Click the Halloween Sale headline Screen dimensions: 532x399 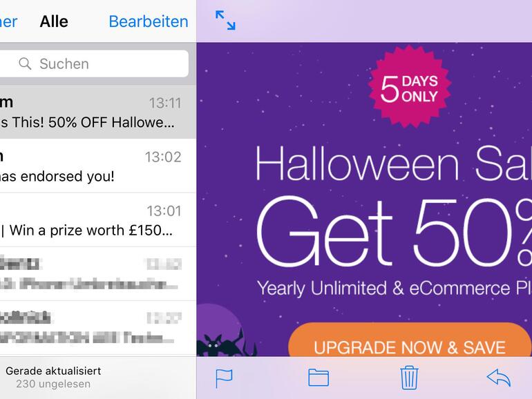click(x=393, y=164)
